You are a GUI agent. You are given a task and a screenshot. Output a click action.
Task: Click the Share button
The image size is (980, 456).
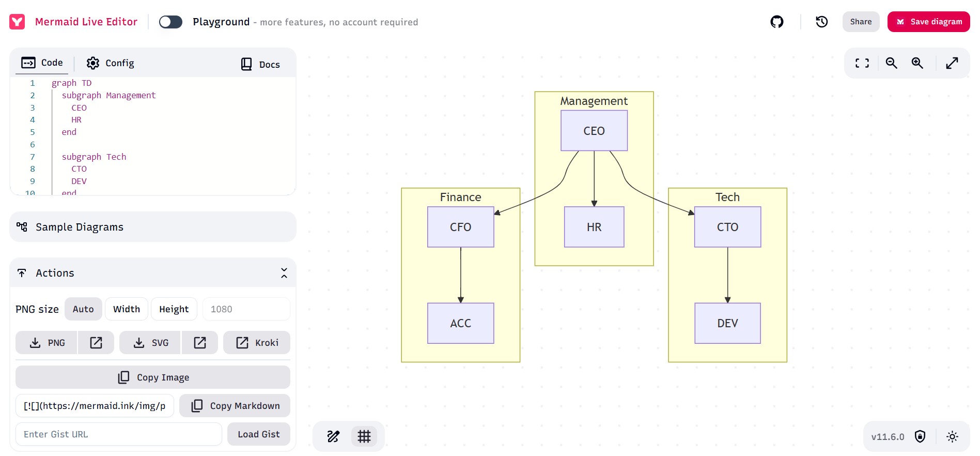pos(861,22)
